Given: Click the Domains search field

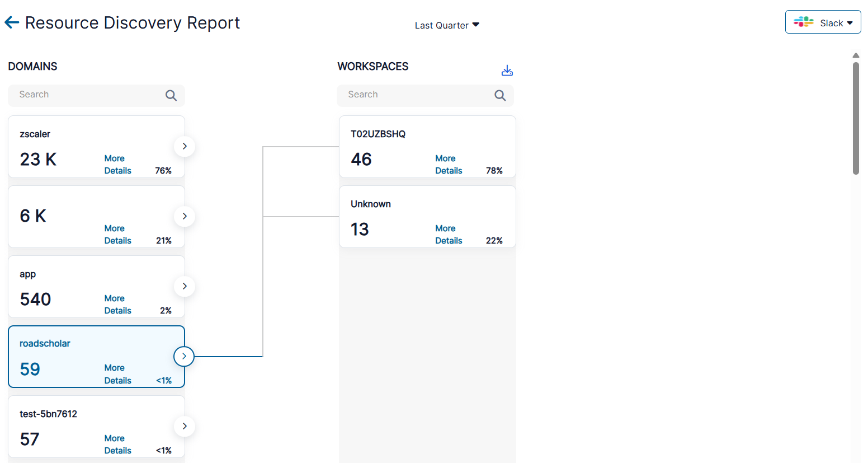Looking at the screenshot, I should (x=96, y=95).
